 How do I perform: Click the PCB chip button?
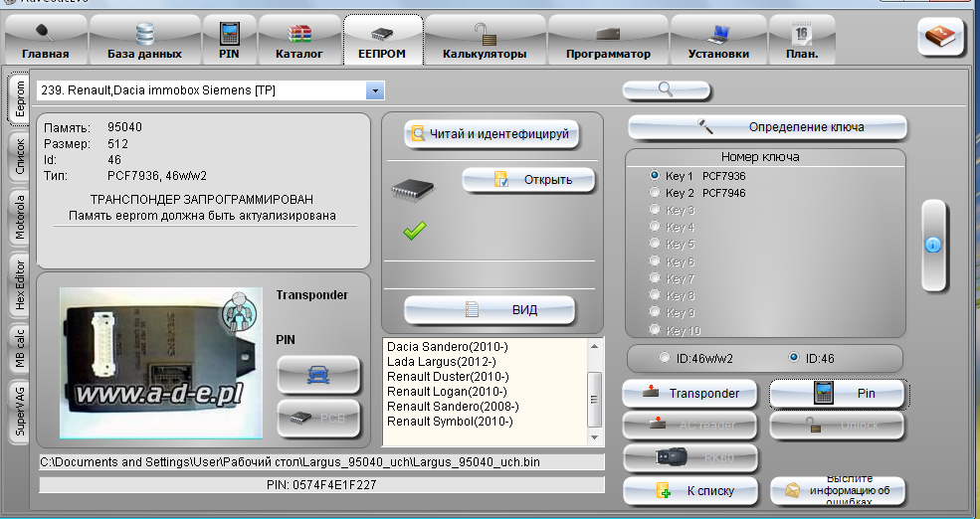point(318,419)
